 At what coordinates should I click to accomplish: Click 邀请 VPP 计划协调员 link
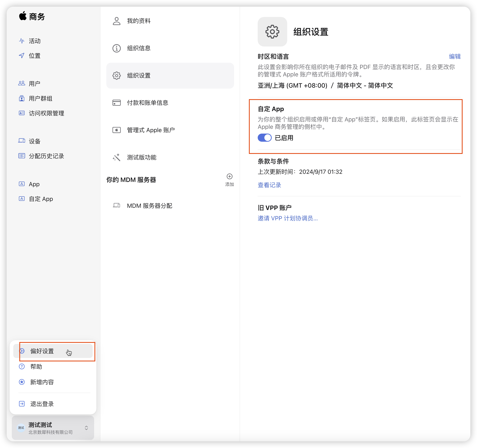(288, 218)
